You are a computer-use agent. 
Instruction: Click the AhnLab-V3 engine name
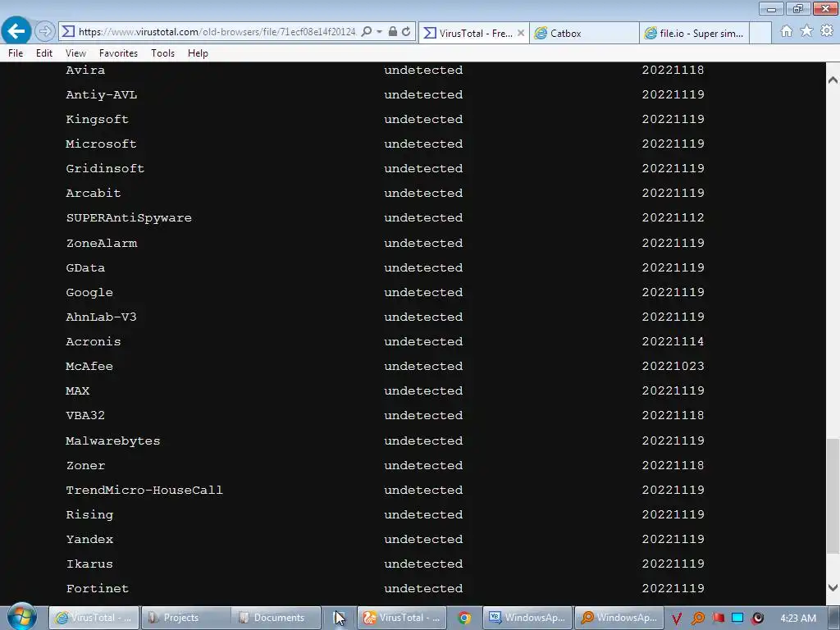[101, 317]
